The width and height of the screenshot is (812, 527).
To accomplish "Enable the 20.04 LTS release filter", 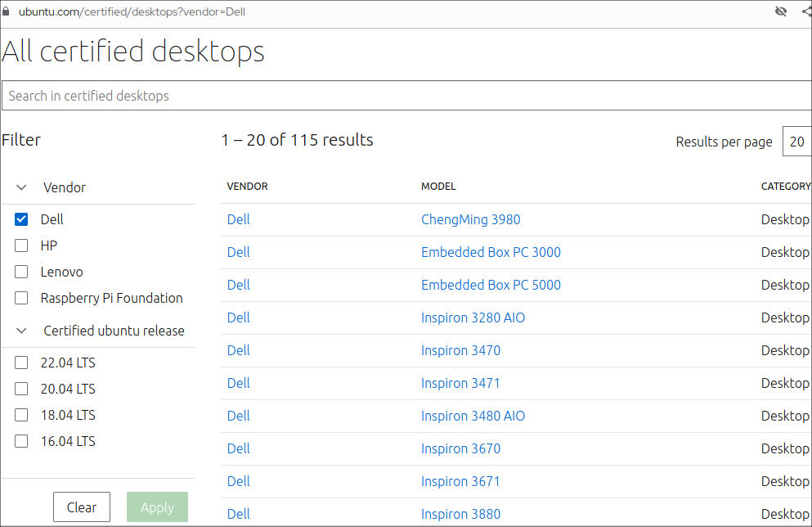I will pyautogui.click(x=21, y=389).
